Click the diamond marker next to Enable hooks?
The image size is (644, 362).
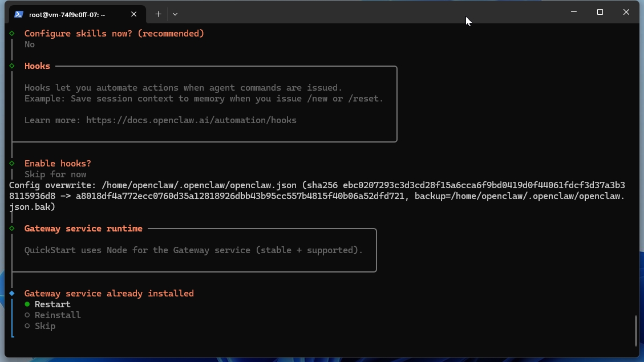[x=12, y=163]
